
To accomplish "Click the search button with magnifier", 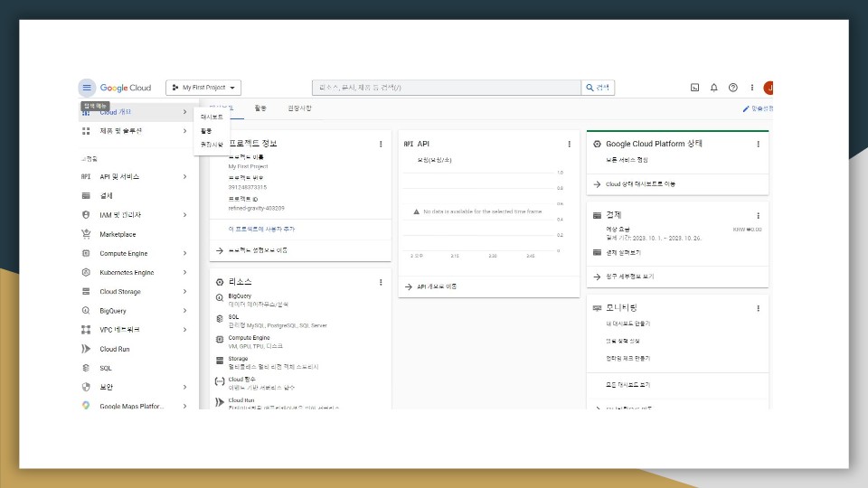I will coord(598,88).
